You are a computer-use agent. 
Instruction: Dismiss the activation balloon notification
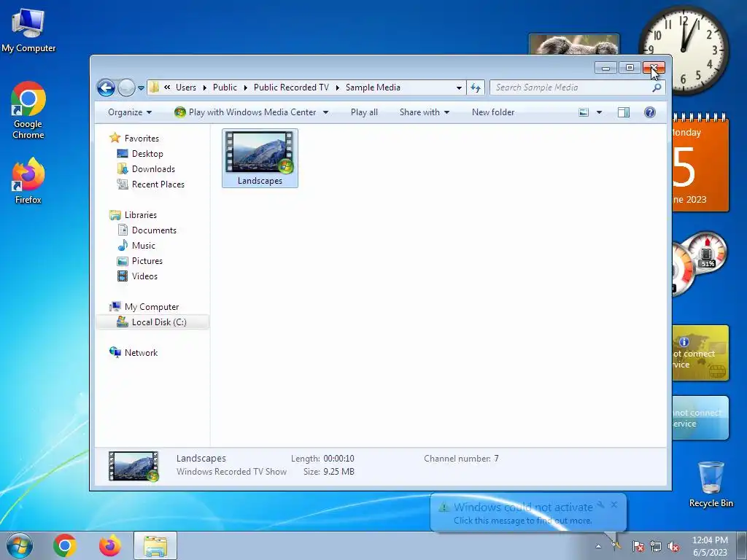614,505
